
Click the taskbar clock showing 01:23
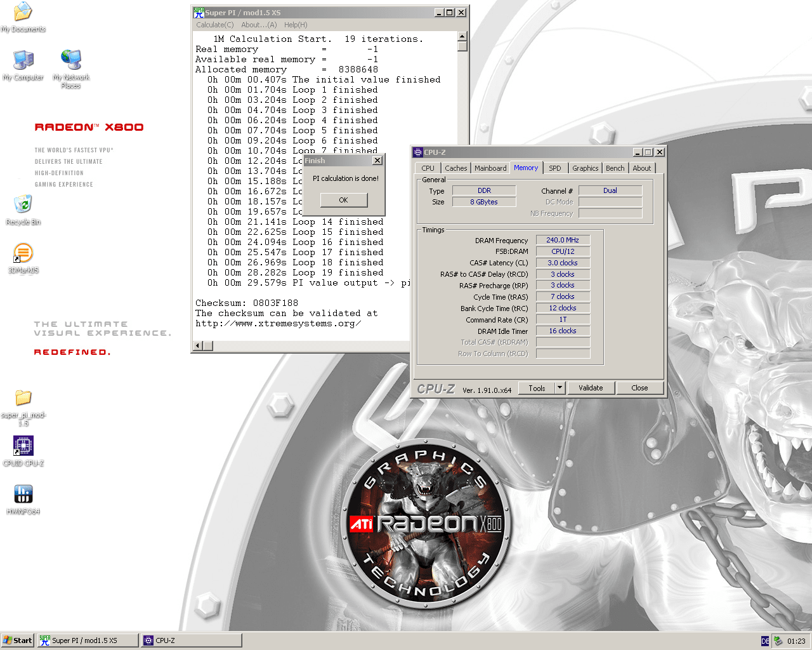click(x=796, y=641)
